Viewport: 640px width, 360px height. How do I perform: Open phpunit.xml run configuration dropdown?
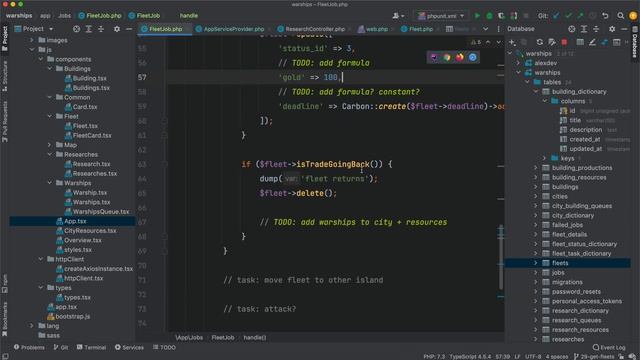[442, 16]
